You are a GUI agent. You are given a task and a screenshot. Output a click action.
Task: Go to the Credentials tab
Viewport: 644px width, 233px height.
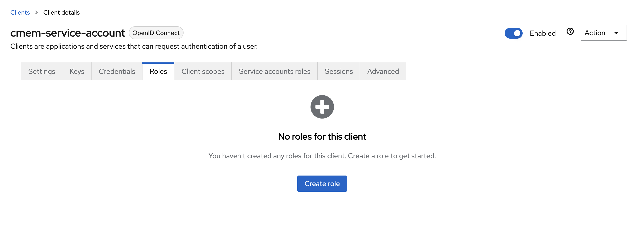pos(117,72)
